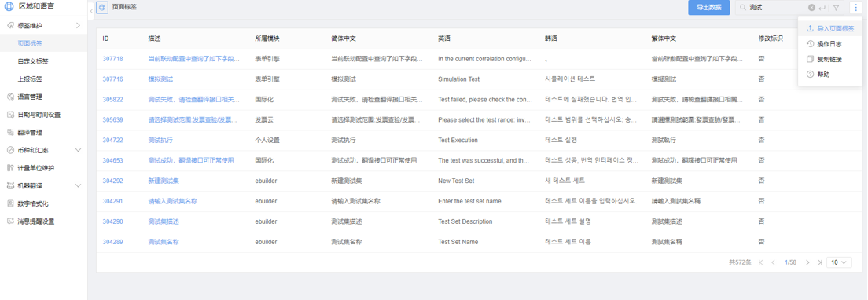Click the 导出数据 button
The image size is (868, 300).
(x=708, y=8)
